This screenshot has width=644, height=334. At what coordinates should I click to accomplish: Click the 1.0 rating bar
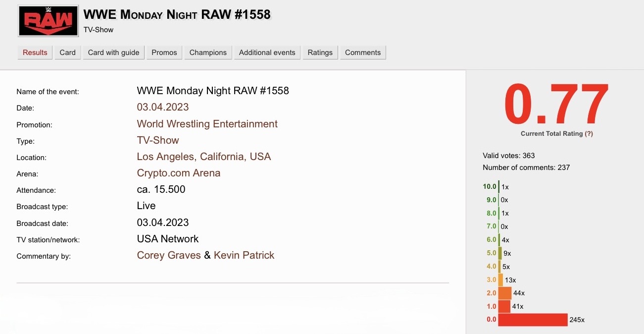tap(504, 306)
